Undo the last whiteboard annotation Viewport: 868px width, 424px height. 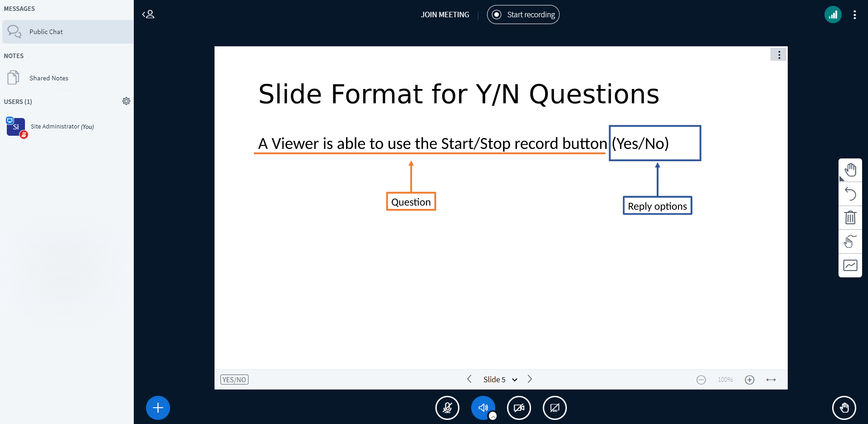point(850,194)
